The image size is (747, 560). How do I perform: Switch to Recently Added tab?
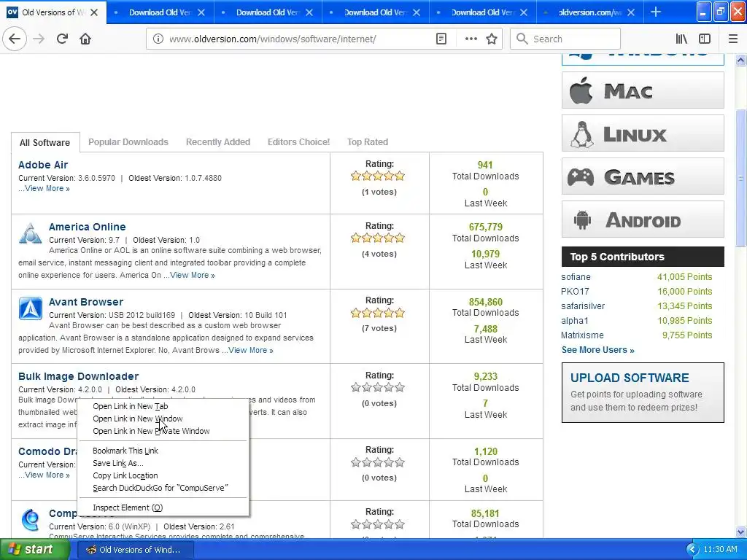pos(217,142)
